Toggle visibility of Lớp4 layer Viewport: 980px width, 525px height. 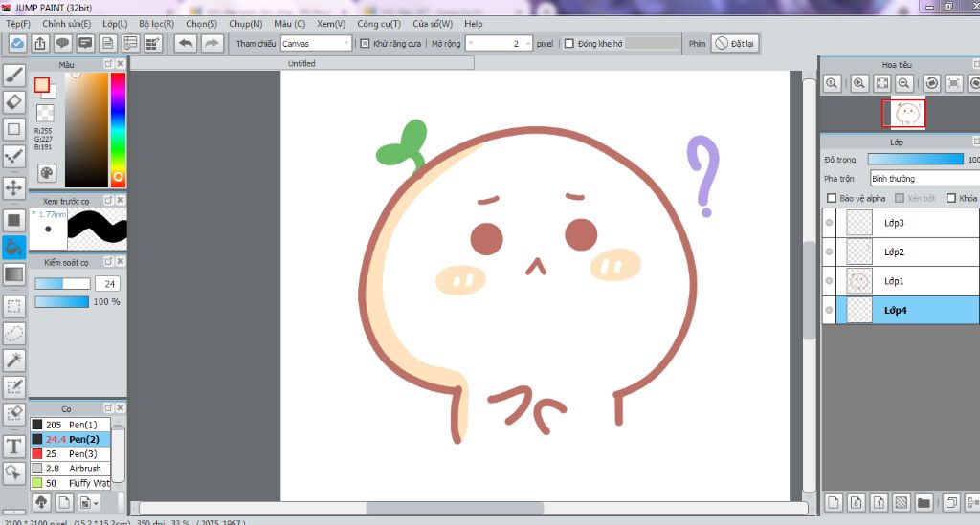(x=829, y=310)
